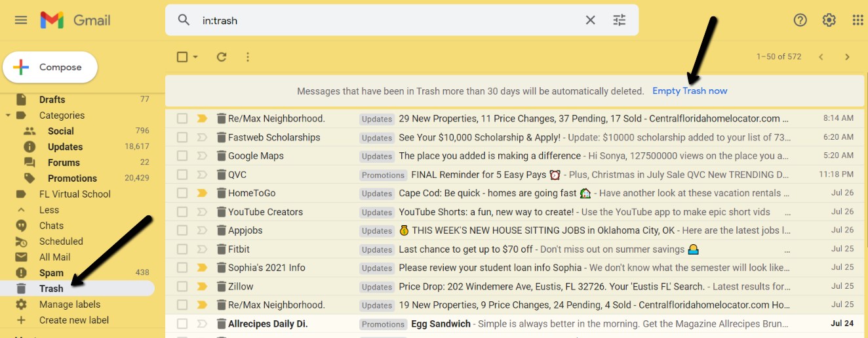Open the Google apps grid
868x338 pixels.
coord(858,20)
